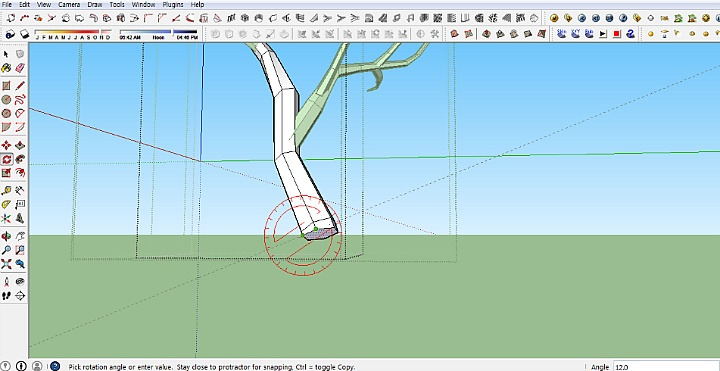
Task: Click the credits info status icon
Action: tap(21, 366)
